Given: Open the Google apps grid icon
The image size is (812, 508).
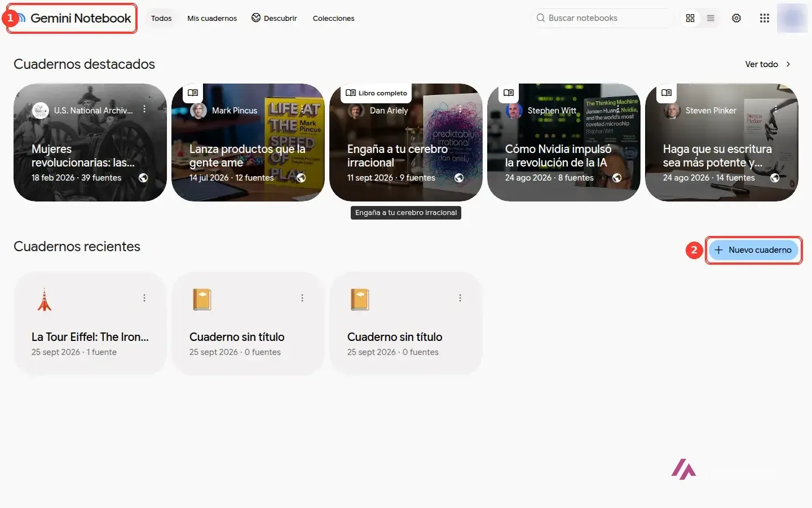Looking at the screenshot, I should 765,18.
